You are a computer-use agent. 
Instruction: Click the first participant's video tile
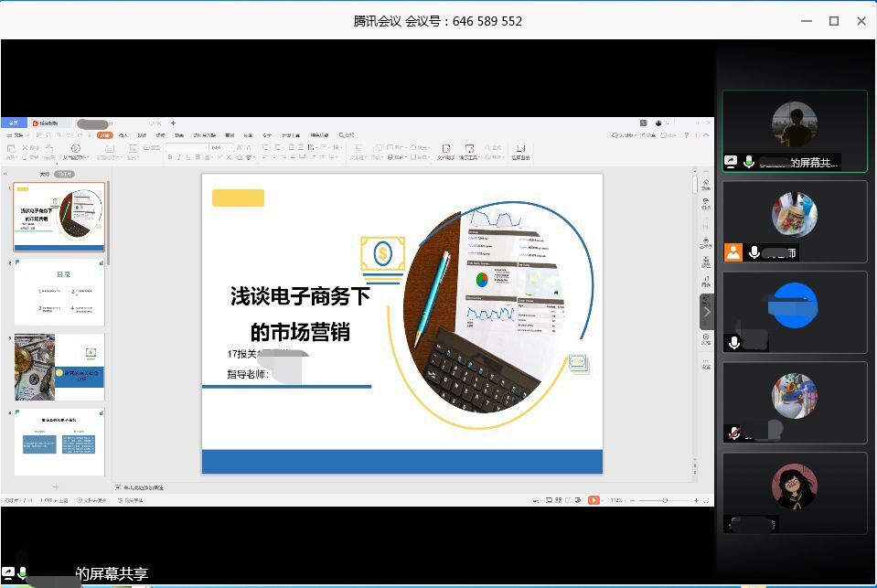click(794, 131)
